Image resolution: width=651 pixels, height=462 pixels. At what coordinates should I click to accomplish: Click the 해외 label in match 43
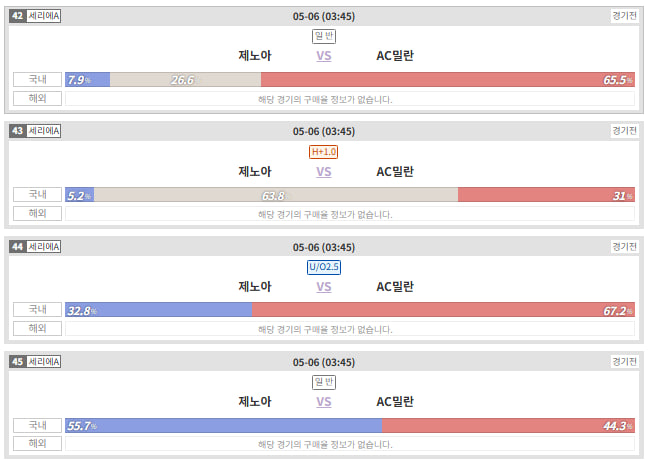(x=37, y=213)
